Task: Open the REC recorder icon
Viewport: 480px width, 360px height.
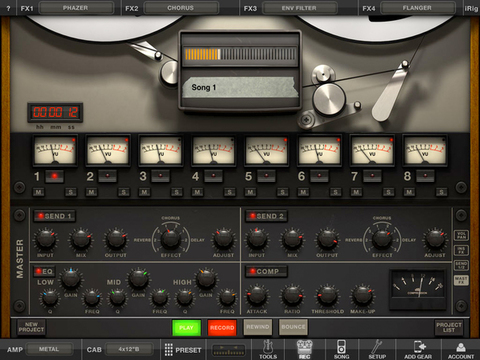Action: 304,350
